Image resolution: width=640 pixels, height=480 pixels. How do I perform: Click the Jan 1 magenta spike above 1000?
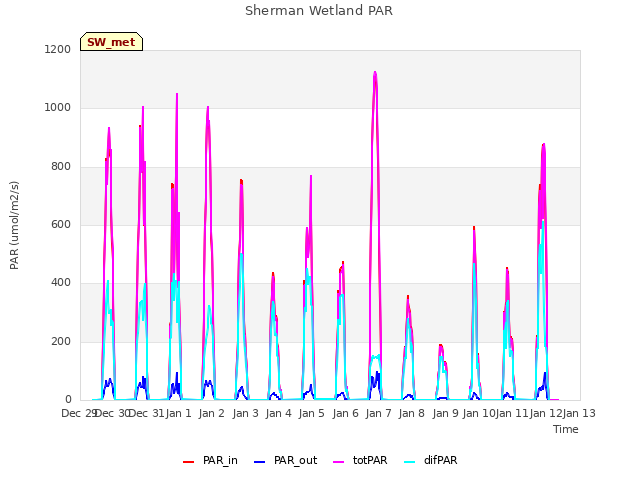tap(177, 95)
